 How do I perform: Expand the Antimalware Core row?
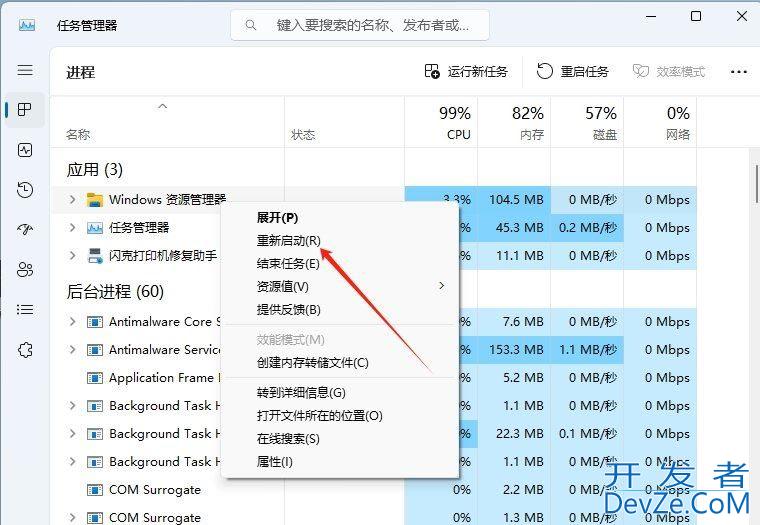pos(72,321)
